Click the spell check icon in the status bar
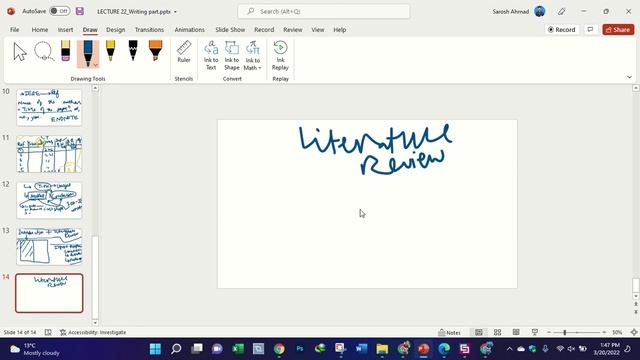The image size is (640, 360). [48, 332]
